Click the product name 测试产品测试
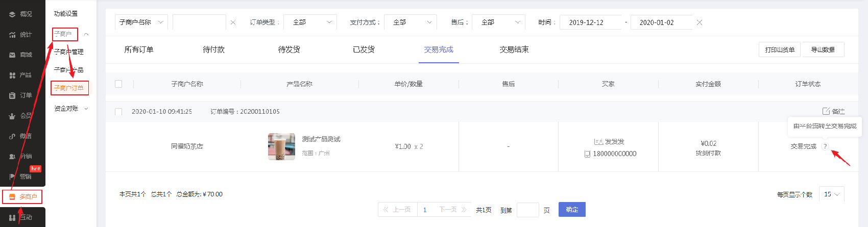 (321, 139)
